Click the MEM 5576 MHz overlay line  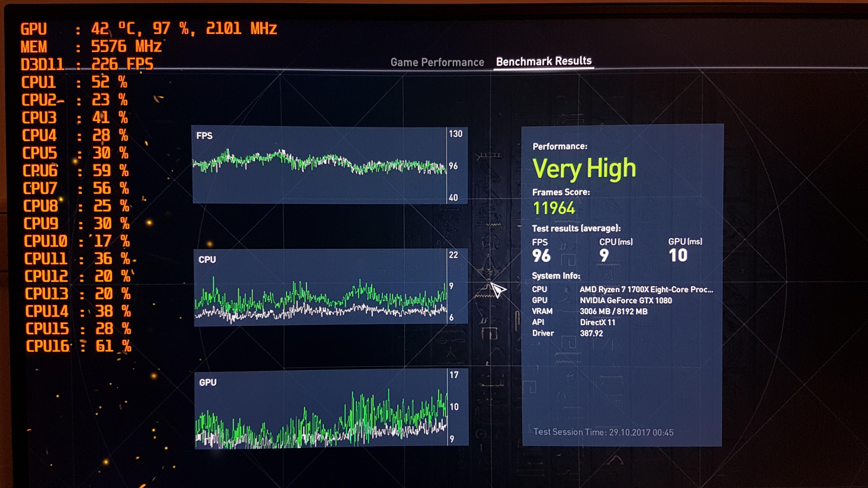pos(91,46)
